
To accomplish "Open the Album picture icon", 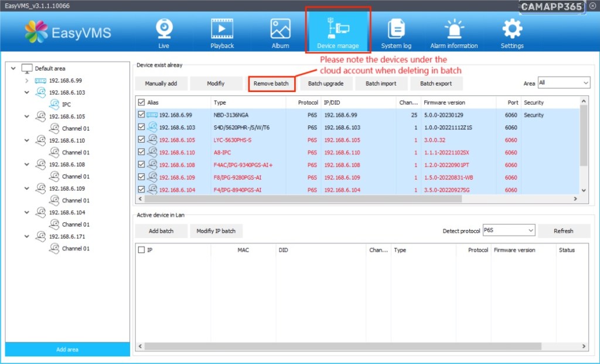I will (x=280, y=29).
